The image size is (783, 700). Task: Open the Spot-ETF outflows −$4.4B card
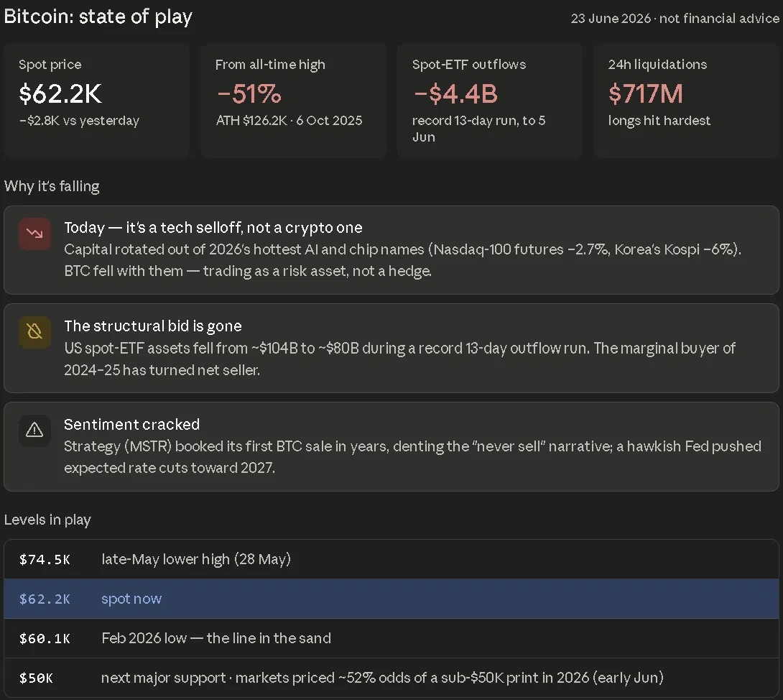[x=490, y=101]
